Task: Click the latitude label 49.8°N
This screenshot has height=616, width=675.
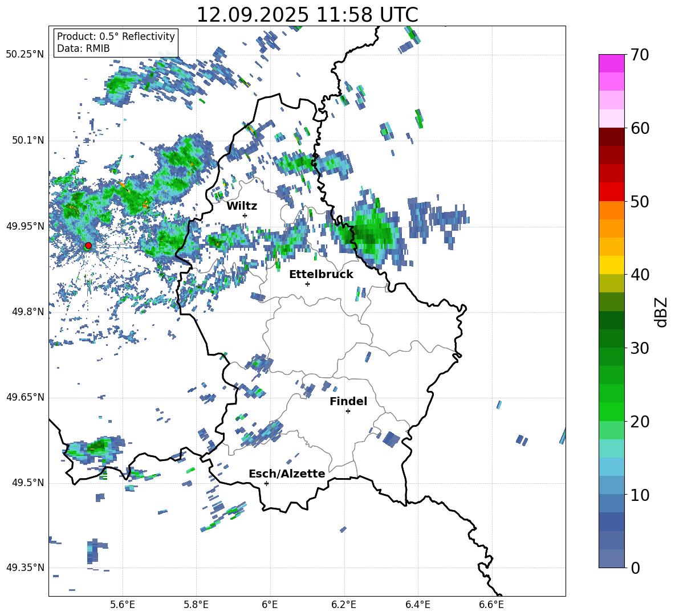Action: [28, 312]
